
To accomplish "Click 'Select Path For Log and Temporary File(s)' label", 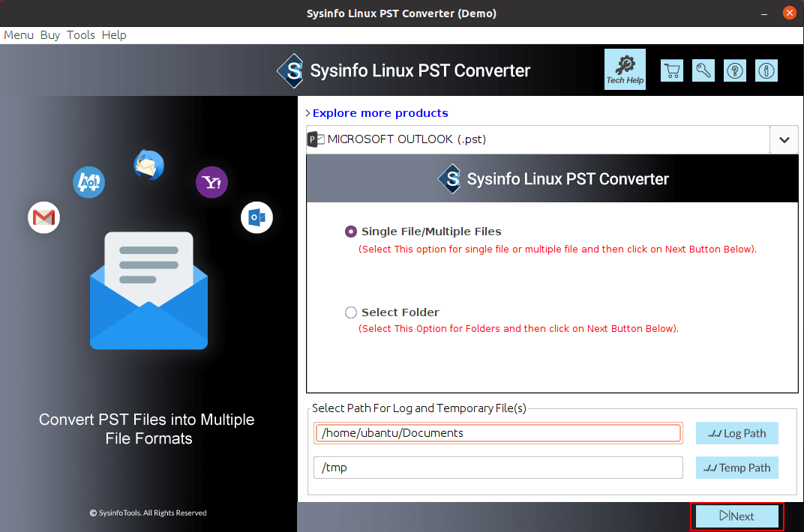I will 419,408.
